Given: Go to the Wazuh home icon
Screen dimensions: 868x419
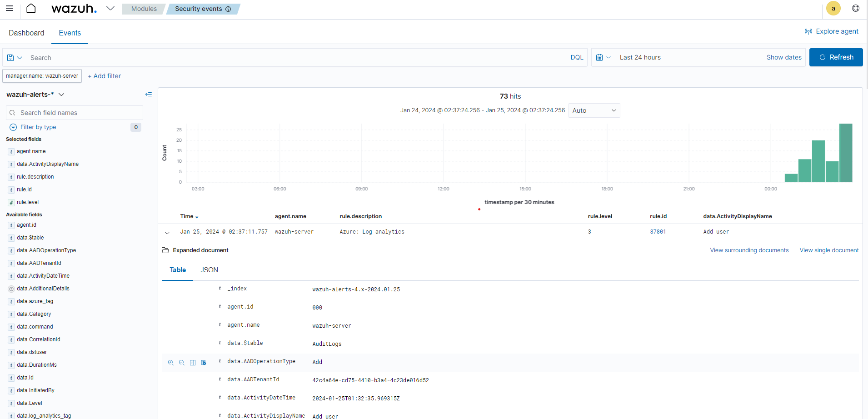Looking at the screenshot, I should tap(31, 9).
